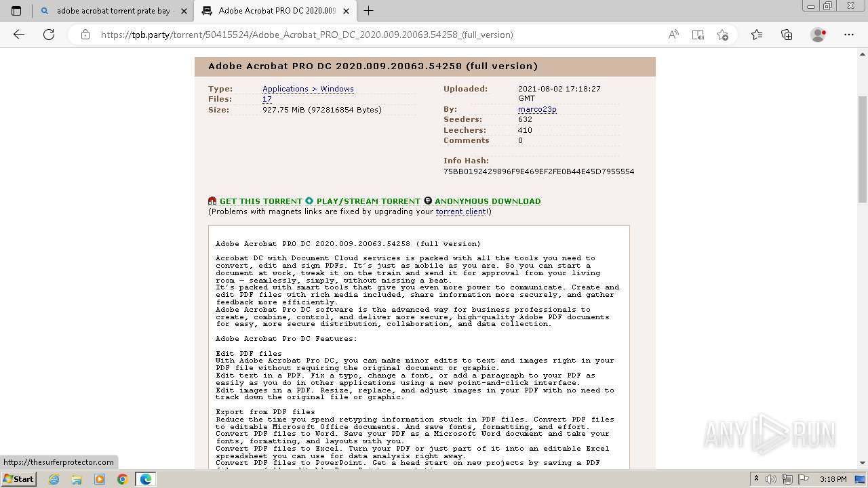Click the icon before ANONYMOUS DOWNLOAD

click(428, 201)
